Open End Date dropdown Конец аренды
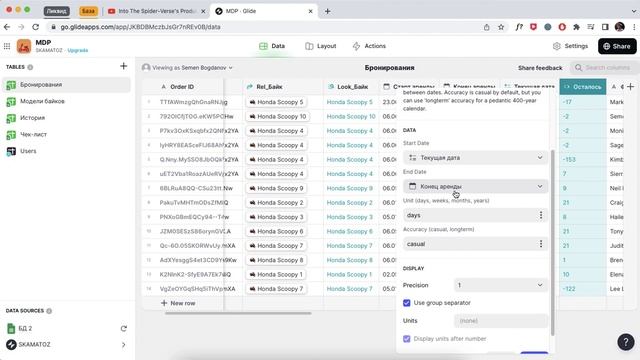 (x=476, y=186)
